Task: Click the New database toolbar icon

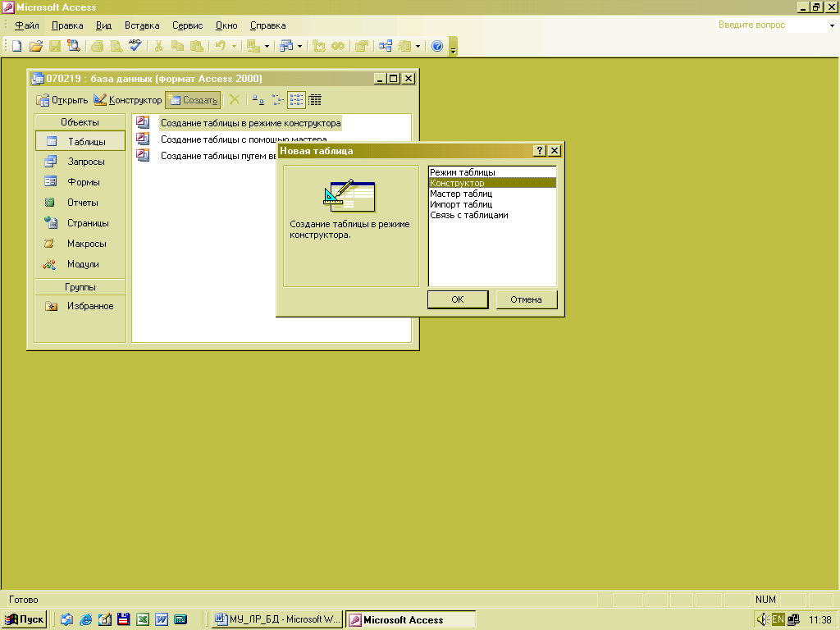Action: pyautogui.click(x=16, y=46)
